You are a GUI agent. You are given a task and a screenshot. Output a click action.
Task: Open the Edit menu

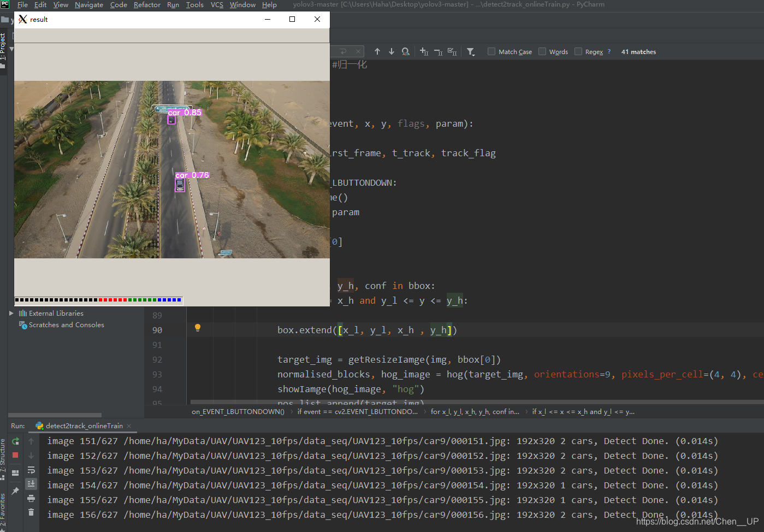[x=40, y=5]
